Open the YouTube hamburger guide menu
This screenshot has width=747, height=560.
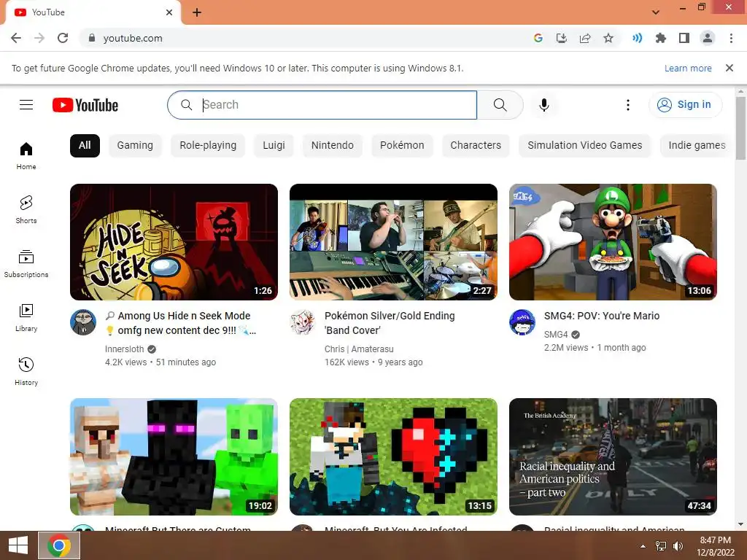pos(26,104)
